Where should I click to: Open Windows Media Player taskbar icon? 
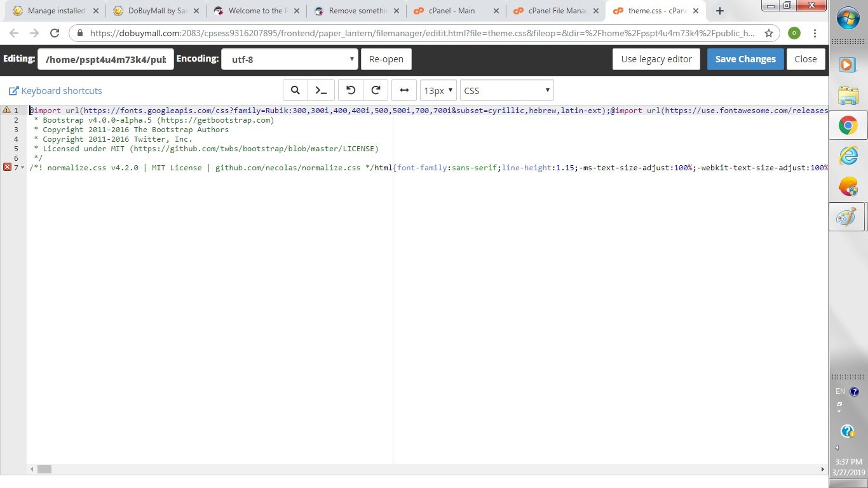[848, 64]
